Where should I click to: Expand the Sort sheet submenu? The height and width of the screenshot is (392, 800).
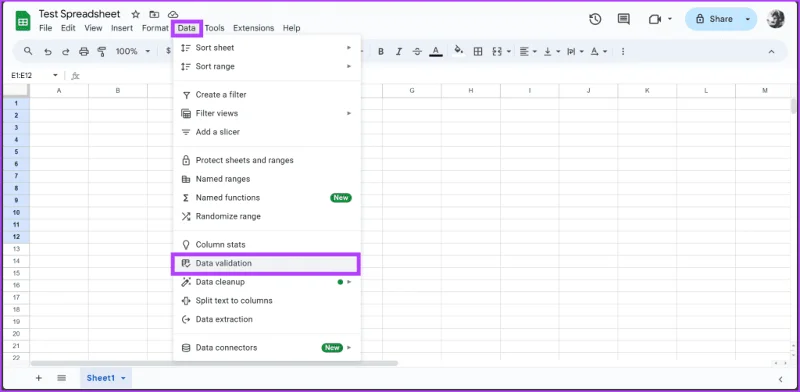coord(267,47)
